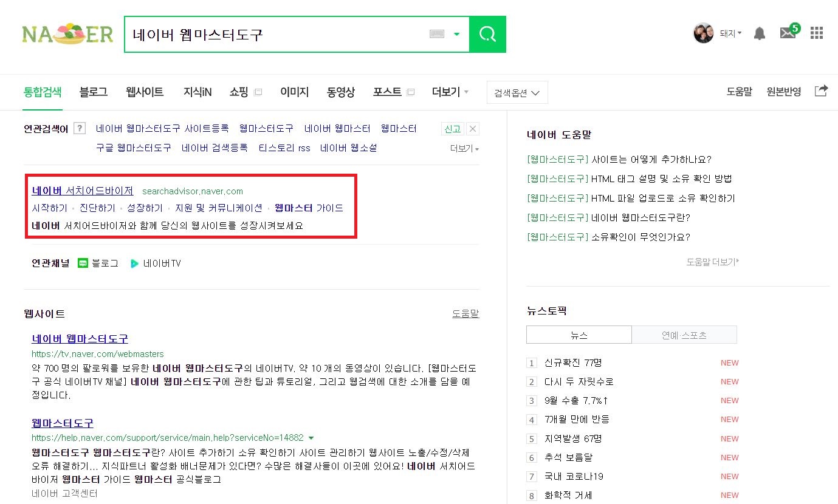838x504 pixels.
Task: Open the notifications bell icon
Action: pos(760,33)
